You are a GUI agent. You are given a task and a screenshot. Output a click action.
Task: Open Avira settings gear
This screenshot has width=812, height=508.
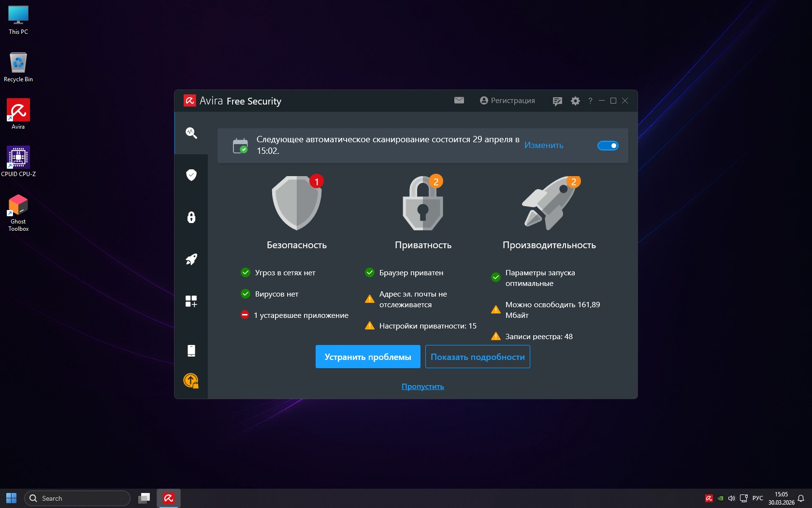point(575,101)
